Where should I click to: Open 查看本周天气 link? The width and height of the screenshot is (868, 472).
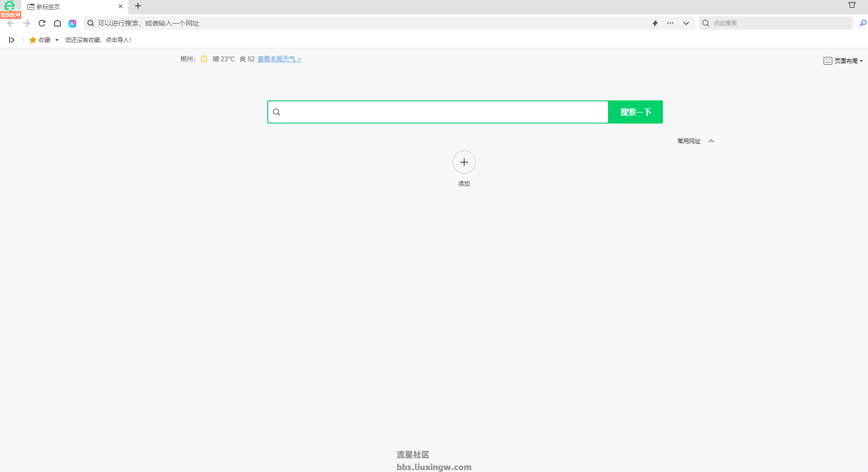pyautogui.click(x=279, y=59)
